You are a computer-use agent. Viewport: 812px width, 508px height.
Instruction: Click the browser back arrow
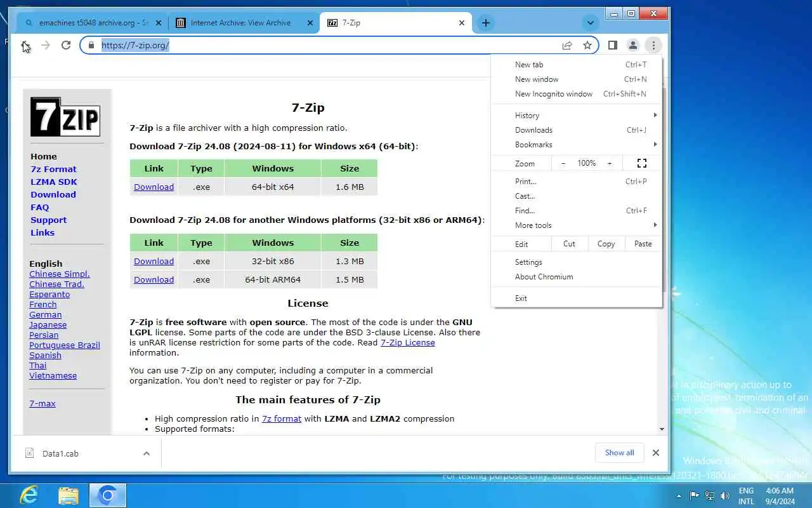25,45
